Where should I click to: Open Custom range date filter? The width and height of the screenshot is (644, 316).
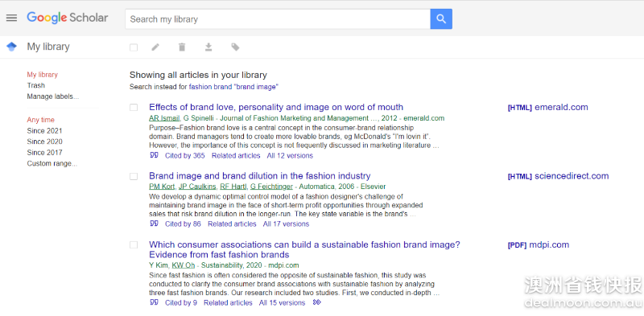coord(52,163)
